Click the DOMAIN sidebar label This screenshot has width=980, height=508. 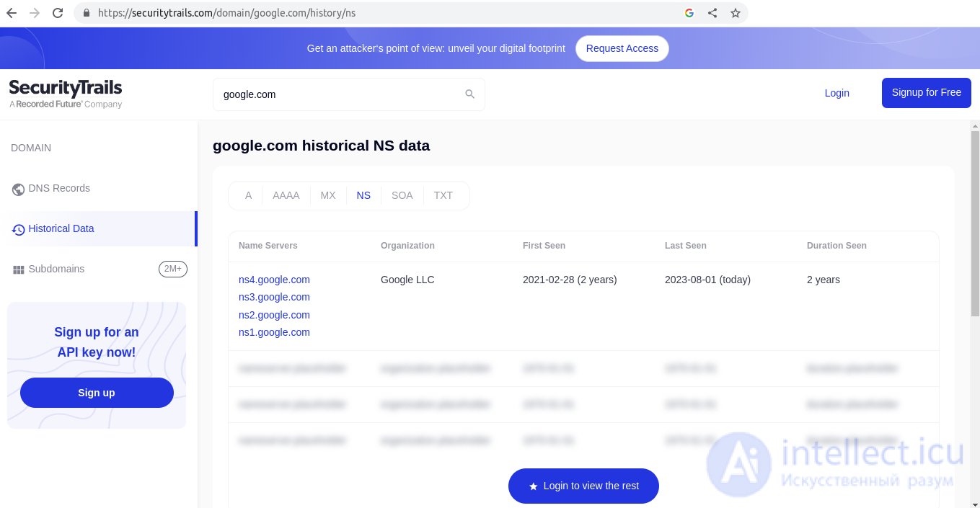(31, 148)
